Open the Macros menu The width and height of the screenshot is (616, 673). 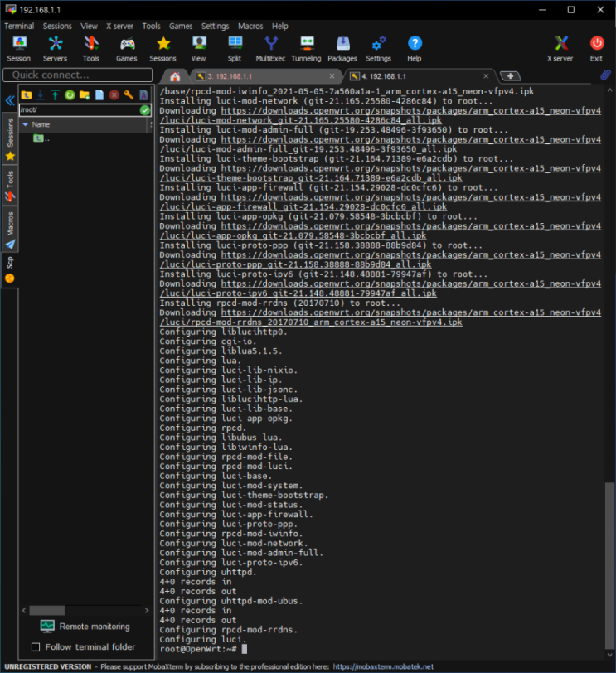click(x=250, y=26)
